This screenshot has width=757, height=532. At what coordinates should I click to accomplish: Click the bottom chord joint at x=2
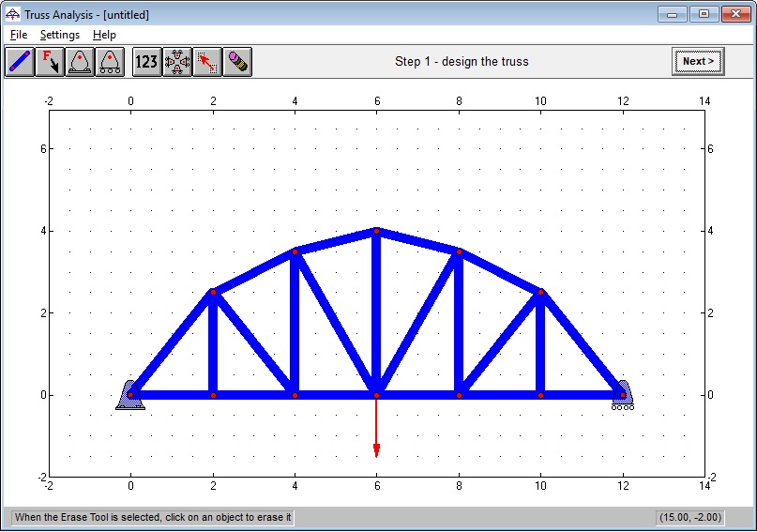pos(213,395)
